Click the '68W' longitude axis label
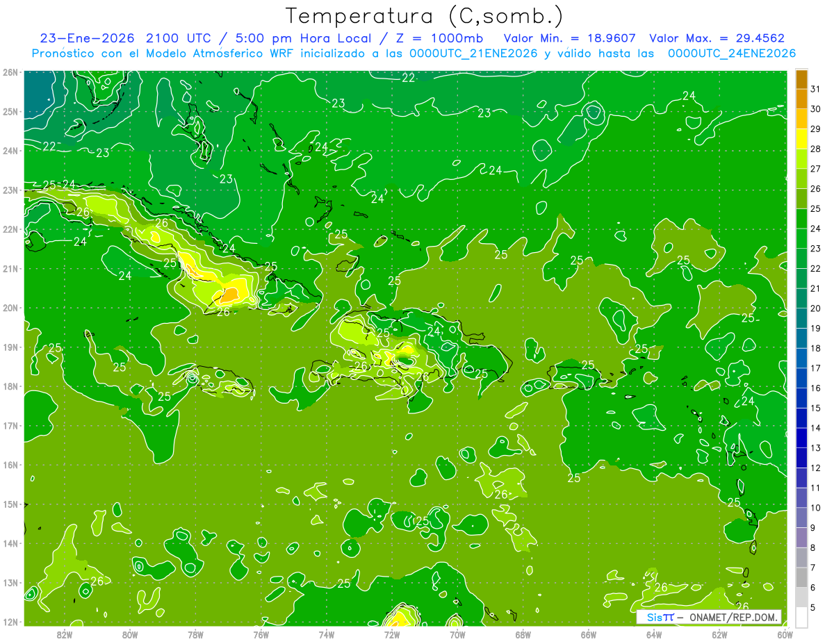 pos(523,634)
